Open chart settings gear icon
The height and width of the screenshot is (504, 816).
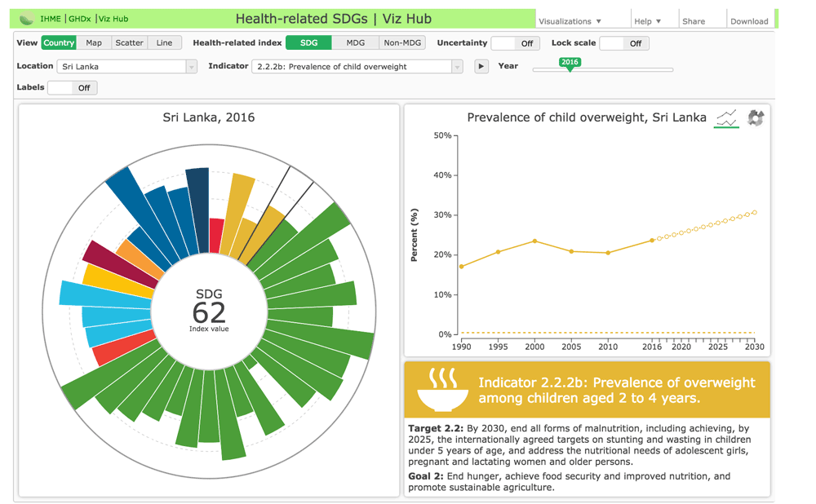click(756, 119)
